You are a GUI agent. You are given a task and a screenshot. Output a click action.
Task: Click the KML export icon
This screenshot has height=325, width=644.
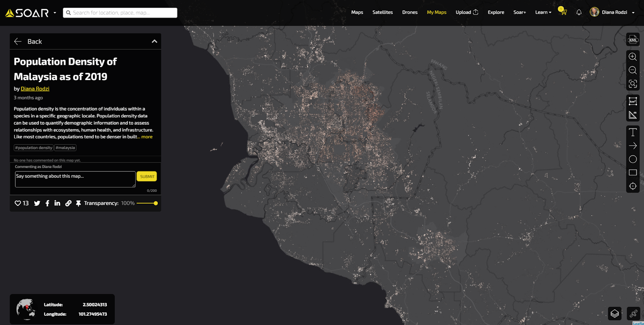tap(633, 39)
